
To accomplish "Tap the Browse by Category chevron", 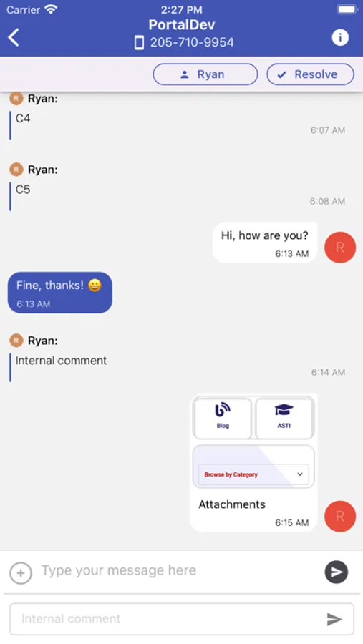I will [300, 474].
